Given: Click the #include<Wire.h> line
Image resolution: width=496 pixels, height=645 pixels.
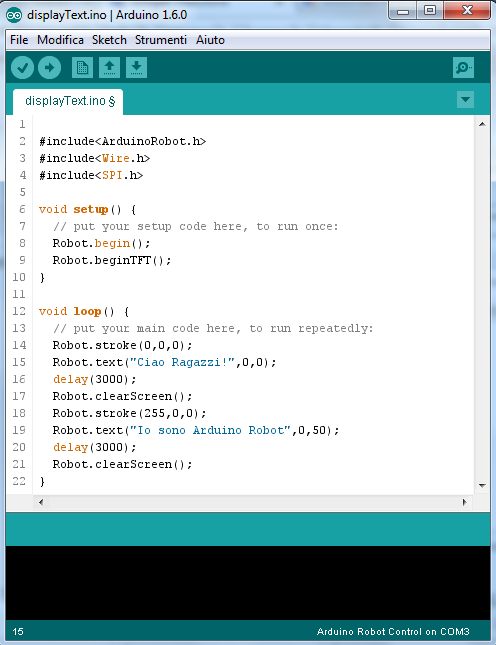Looking at the screenshot, I should click(x=95, y=158).
